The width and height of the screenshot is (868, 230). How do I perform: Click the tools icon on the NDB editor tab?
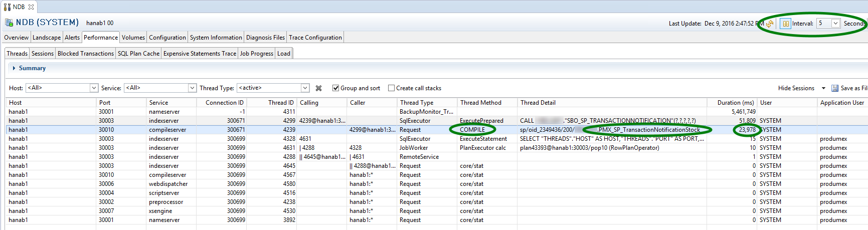click(x=7, y=7)
